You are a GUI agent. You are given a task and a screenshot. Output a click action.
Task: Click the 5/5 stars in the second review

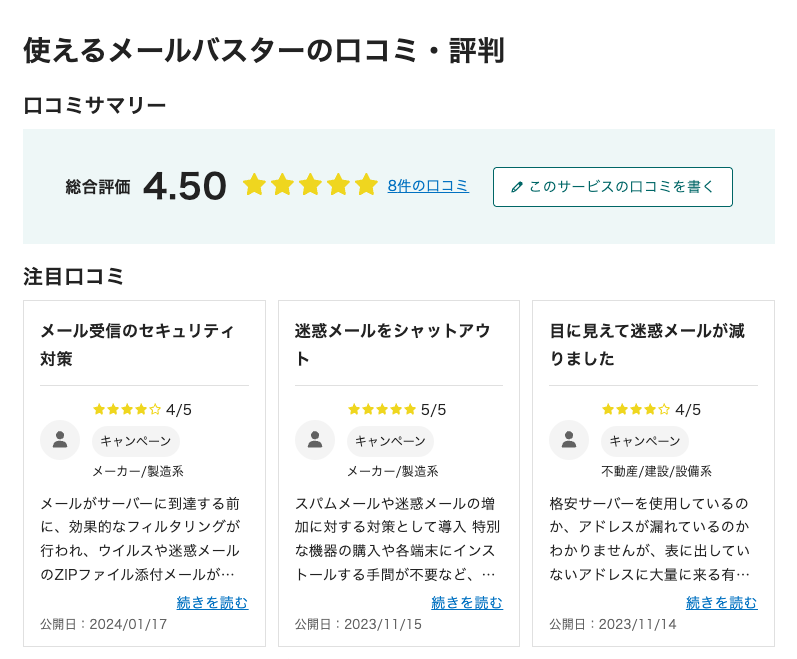pyautogui.click(x=381, y=410)
